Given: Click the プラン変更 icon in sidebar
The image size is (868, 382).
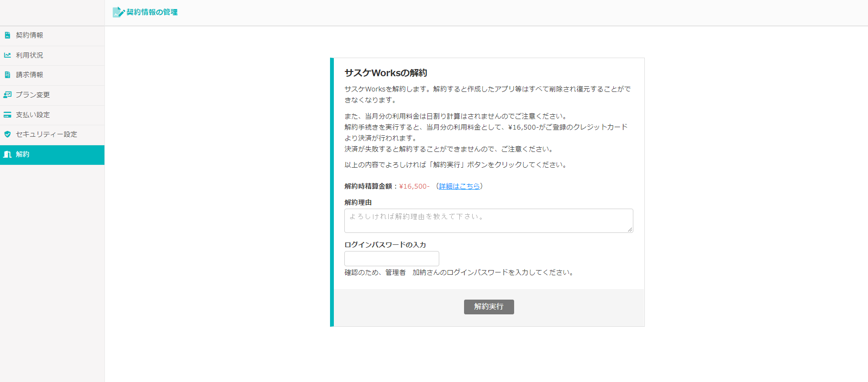Looking at the screenshot, I should (7, 95).
